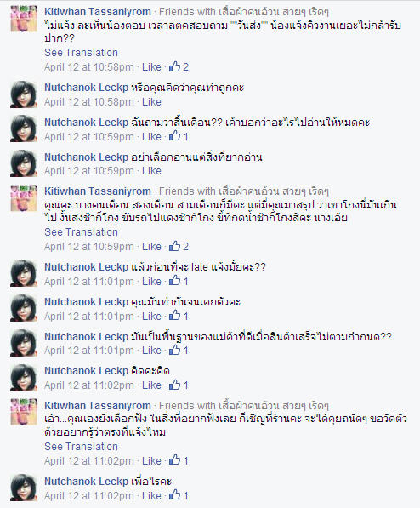The image size is (420, 508).
Task: Open Nutchanok Leckp name on 'late' comment
Action: coord(86,267)
